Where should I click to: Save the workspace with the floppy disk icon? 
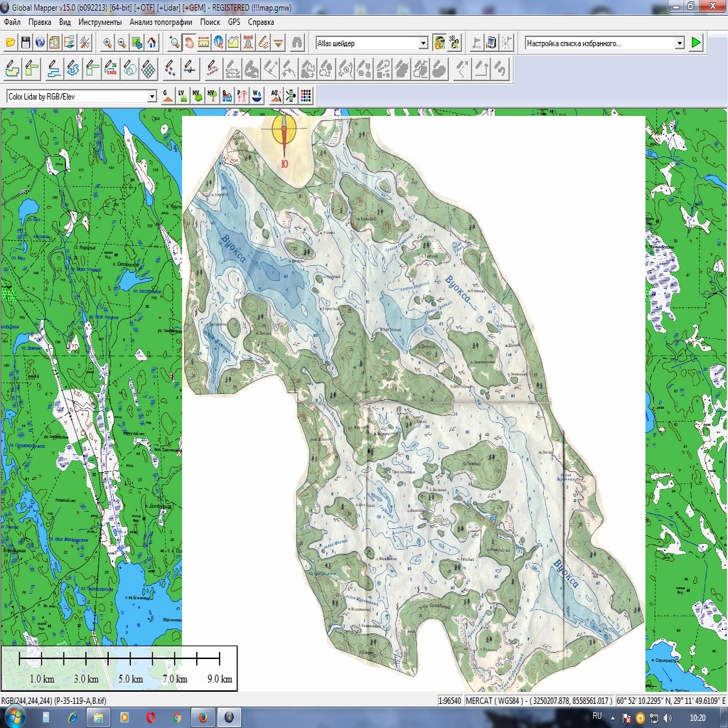click(x=26, y=43)
